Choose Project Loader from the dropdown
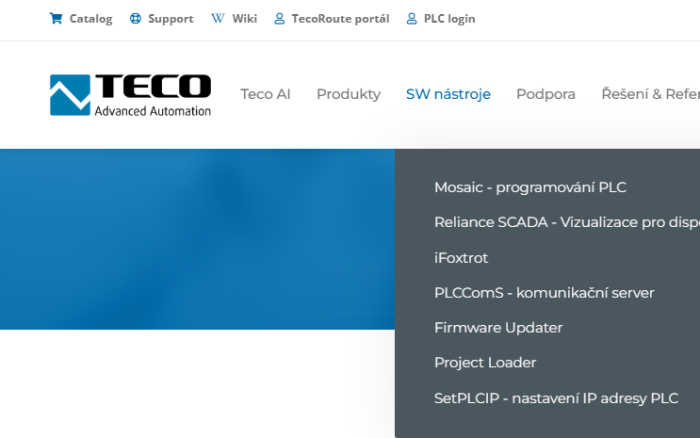The image size is (700, 438). 485,363
